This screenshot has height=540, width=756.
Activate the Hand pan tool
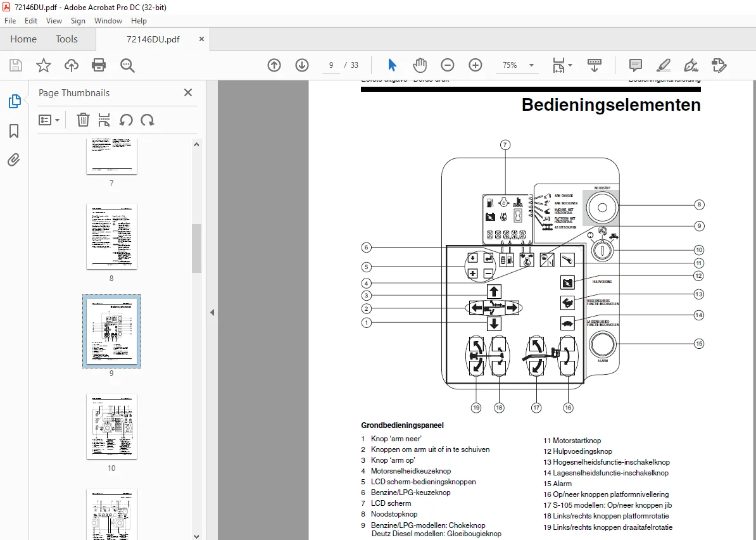click(419, 65)
